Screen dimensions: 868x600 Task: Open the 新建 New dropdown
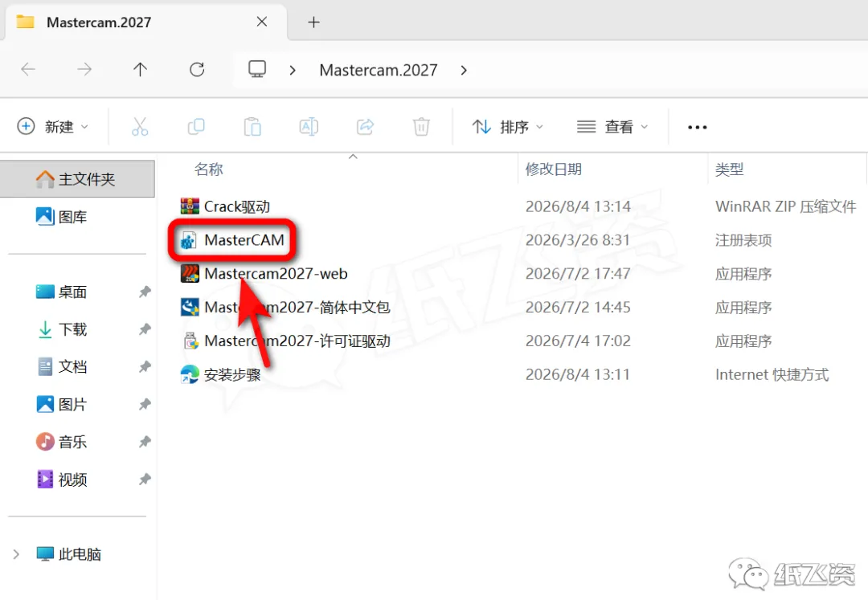[x=52, y=127]
